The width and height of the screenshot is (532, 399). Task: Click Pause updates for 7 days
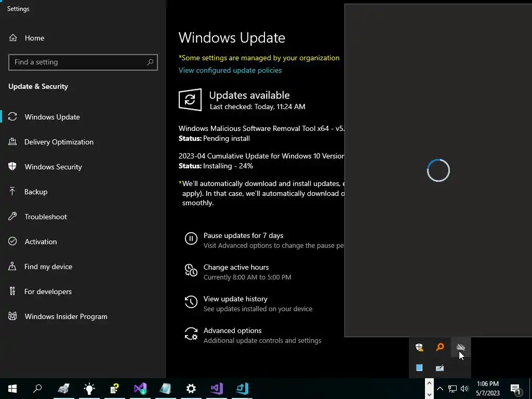point(243,235)
